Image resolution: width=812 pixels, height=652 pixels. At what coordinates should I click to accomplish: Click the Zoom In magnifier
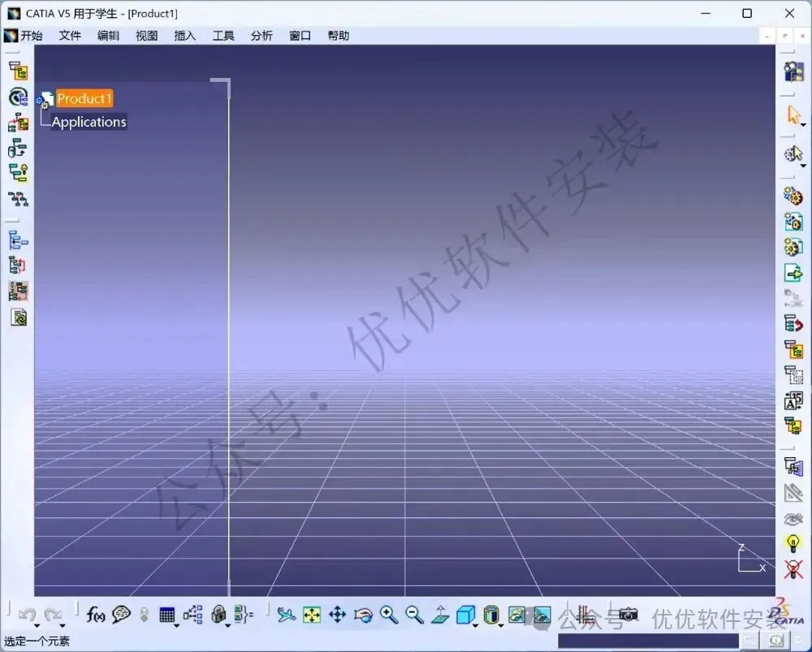point(388,615)
